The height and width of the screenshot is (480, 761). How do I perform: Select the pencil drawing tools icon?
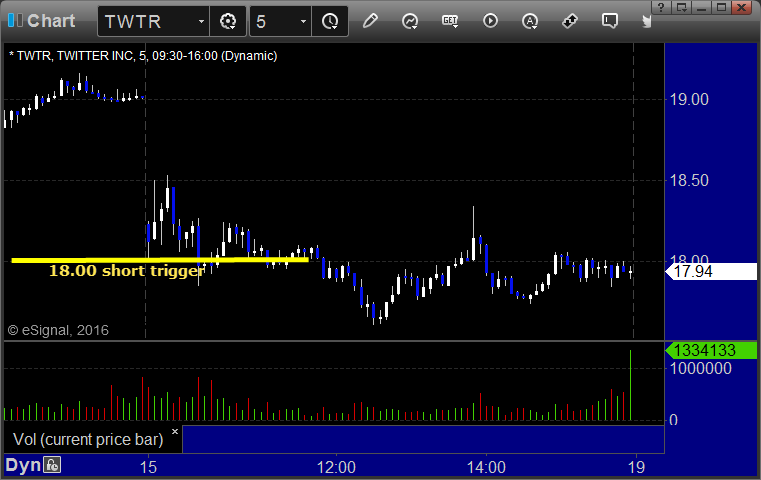[x=370, y=21]
